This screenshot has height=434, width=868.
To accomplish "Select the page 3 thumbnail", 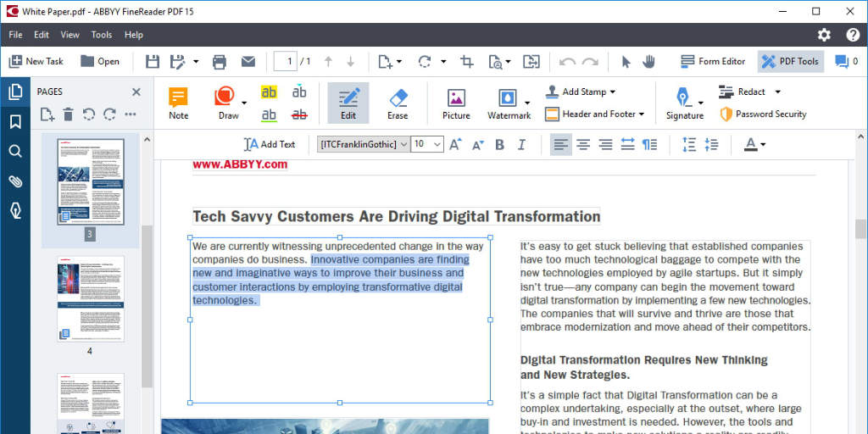I will pyautogui.click(x=91, y=182).
